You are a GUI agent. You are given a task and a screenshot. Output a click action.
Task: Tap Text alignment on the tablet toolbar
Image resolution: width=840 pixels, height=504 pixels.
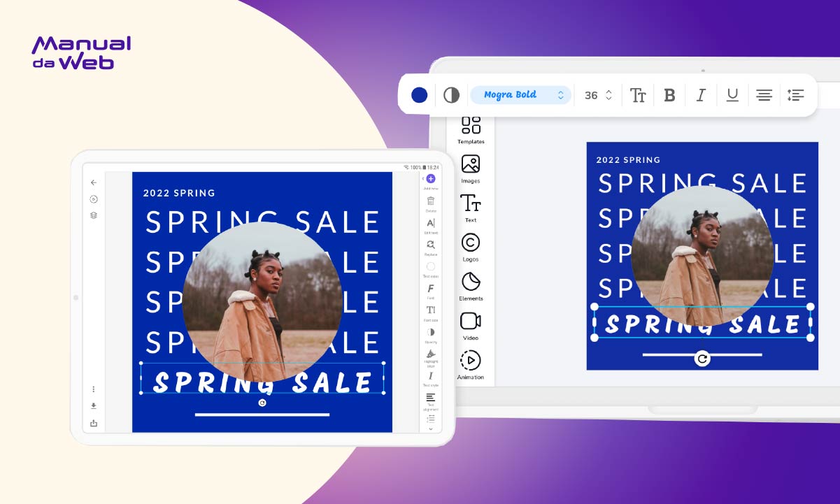coord(431,401)
